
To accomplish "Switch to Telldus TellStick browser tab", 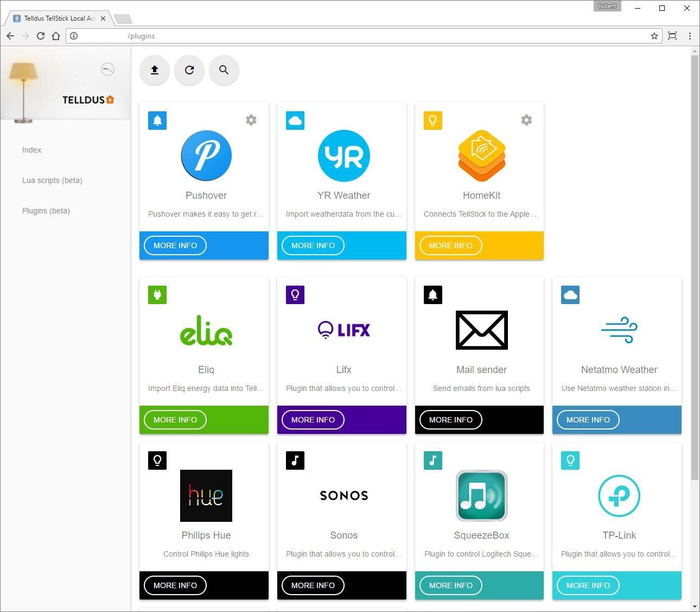I will pos(59,18).
